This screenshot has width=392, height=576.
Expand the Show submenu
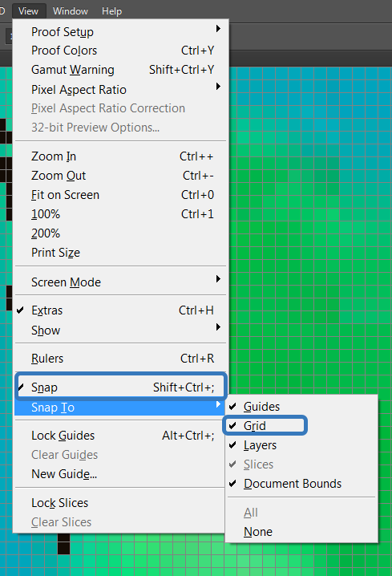(120, 331)
